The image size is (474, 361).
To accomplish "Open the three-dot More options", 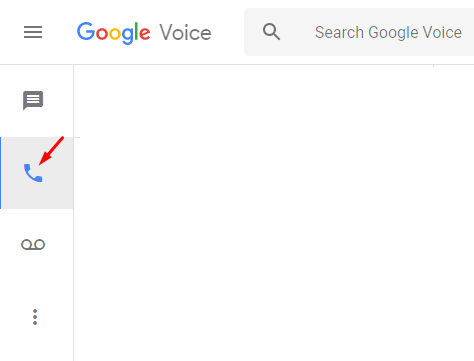I will (x=35, y=317).
